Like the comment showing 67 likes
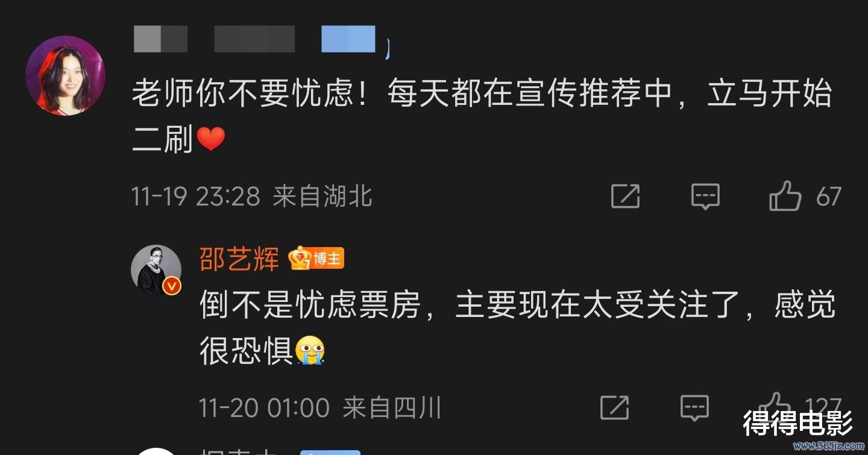This screenshot has width=868, height=455. (785, 196)
